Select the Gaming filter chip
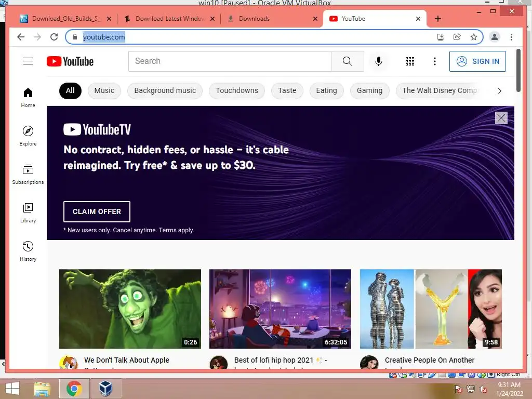The image size is (532, 399). [369, 90]
